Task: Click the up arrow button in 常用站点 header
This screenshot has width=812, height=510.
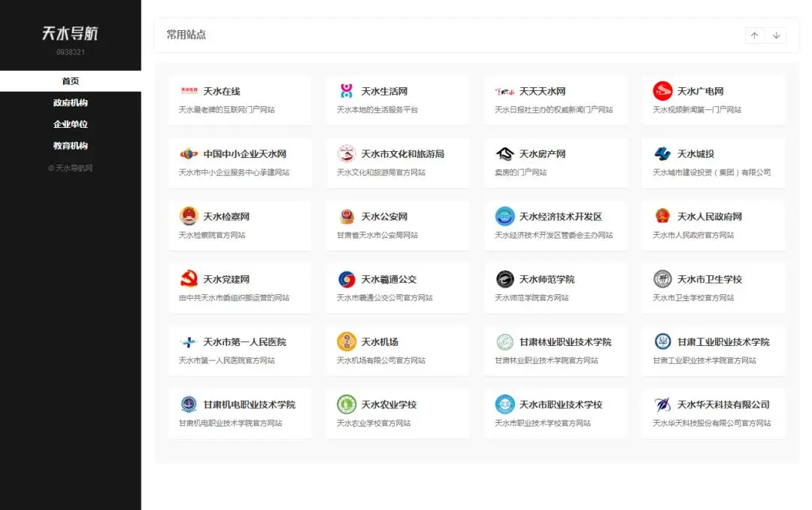Action: click(x=755, y=35)
